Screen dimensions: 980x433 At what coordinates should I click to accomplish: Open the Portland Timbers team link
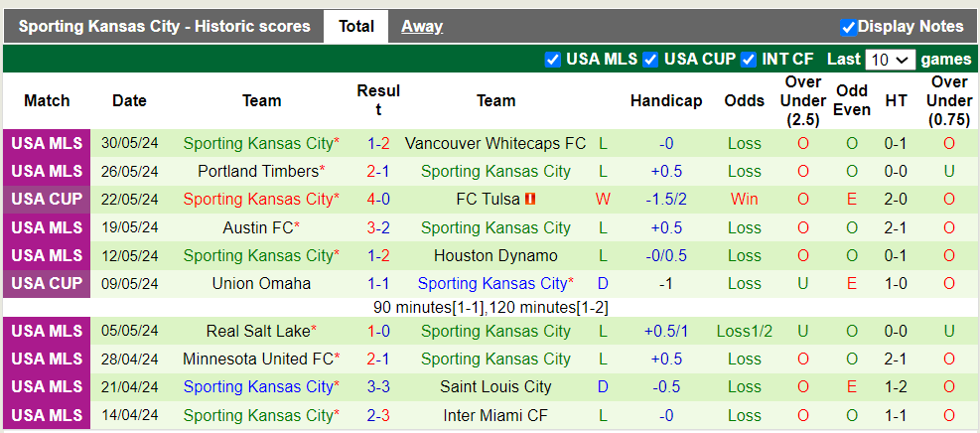pos(257,171)
